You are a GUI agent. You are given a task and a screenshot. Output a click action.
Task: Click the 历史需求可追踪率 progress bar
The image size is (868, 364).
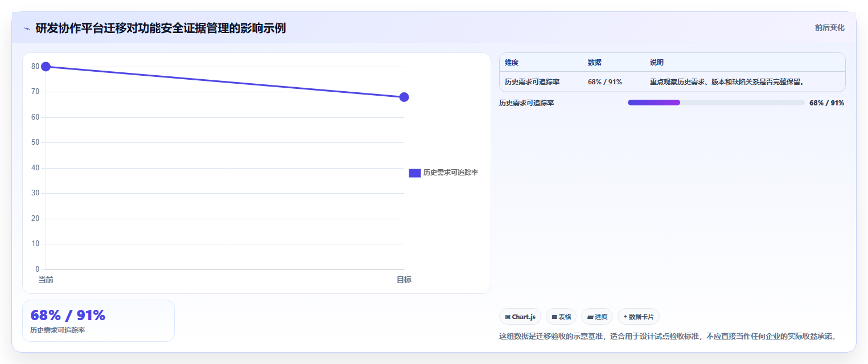[716, 103]
